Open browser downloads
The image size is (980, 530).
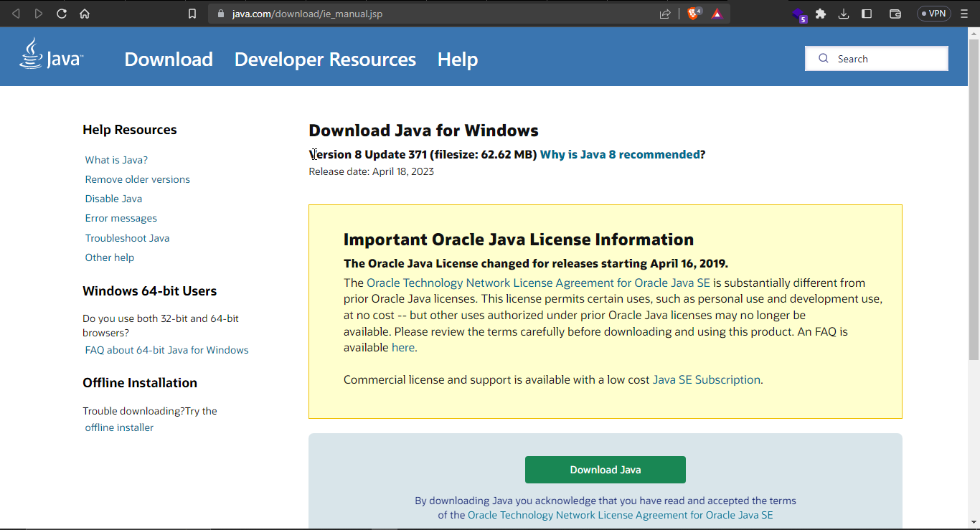pos(844,14)
